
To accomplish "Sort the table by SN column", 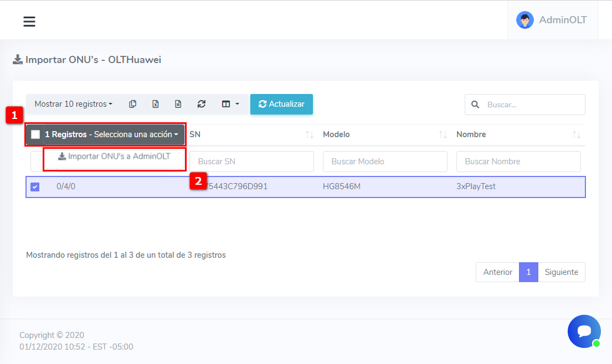I will 310,135.
